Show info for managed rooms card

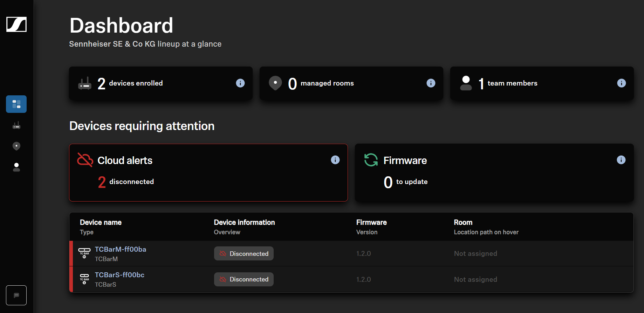point(431,83)
